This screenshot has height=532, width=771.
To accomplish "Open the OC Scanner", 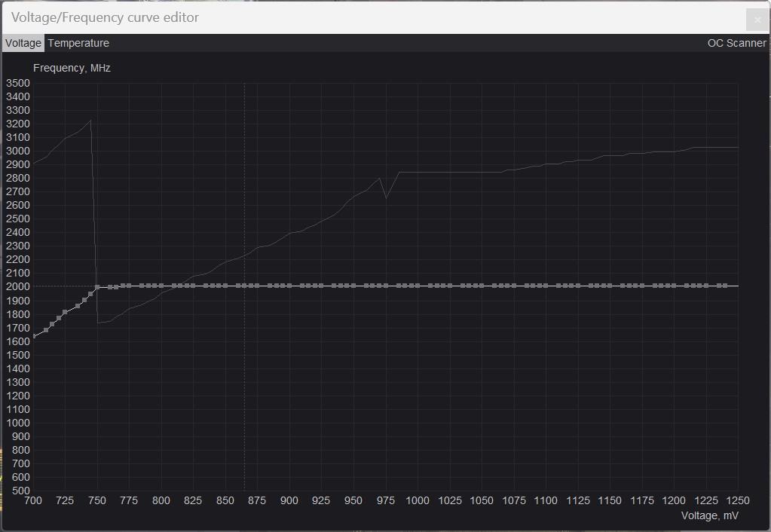I will point(736,43).
